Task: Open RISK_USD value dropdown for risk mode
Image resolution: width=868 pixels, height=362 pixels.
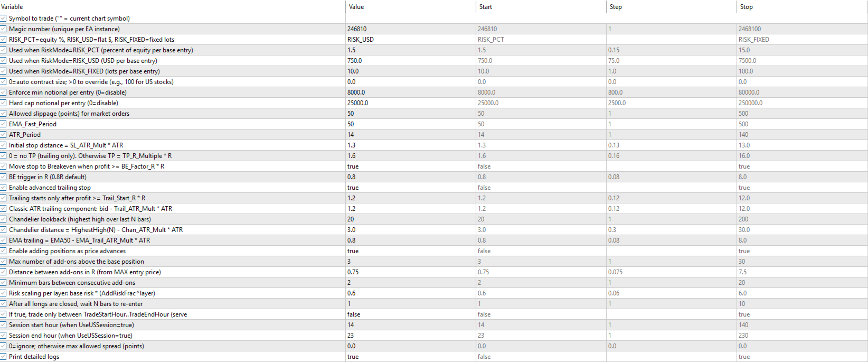Action: [x=410, y=40]
